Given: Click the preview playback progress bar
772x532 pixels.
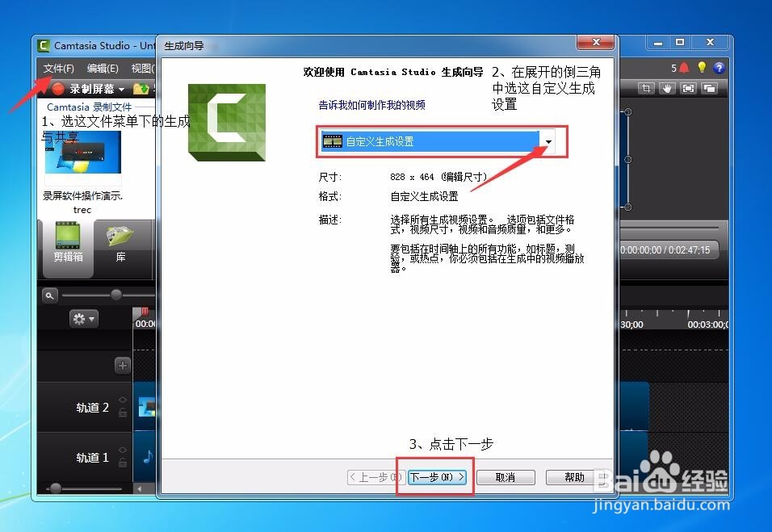Looking at the screenshot, I should click(669, 228).
